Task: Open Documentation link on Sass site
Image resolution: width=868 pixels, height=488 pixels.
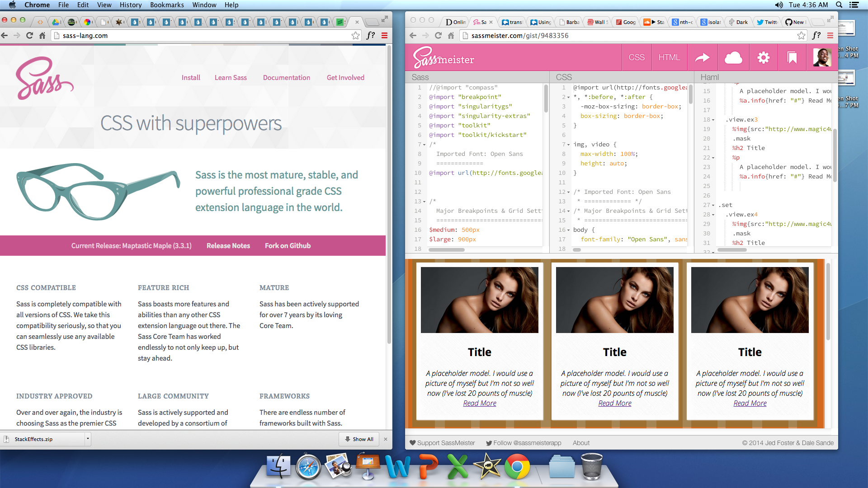Action: pyautogui.click(x=287, y=78)
